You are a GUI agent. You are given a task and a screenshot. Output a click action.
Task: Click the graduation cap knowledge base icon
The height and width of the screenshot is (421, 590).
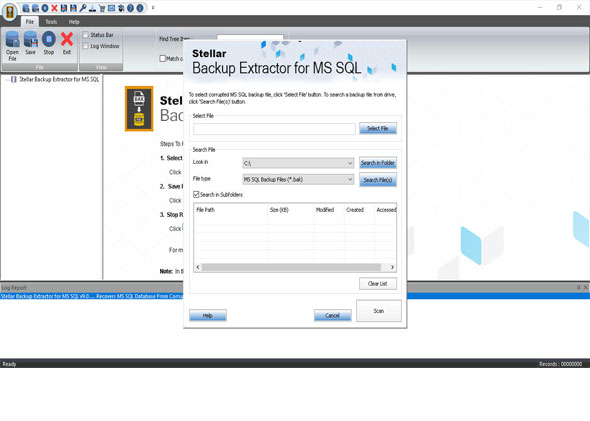(121, 8)
